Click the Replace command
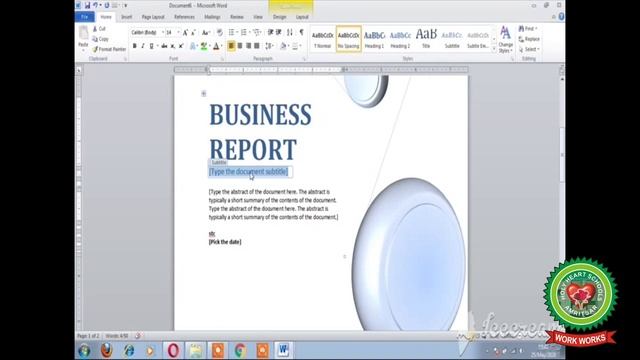Screen dimensions: 640x360 click(x=529, y=39)
